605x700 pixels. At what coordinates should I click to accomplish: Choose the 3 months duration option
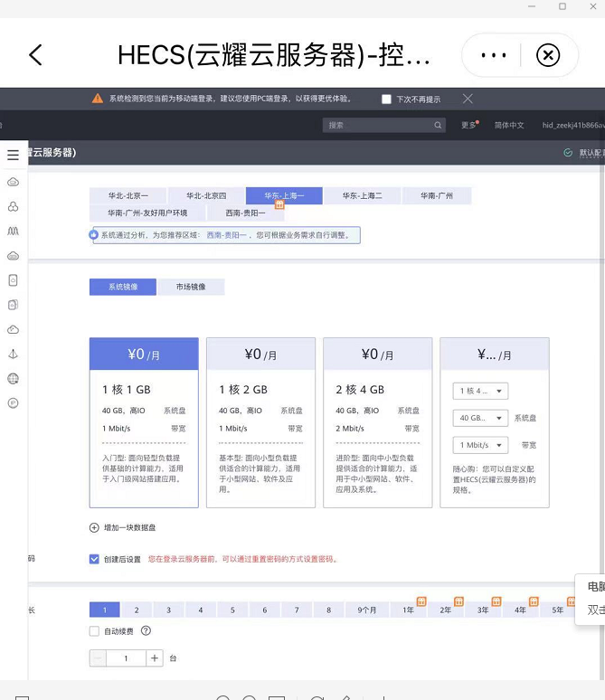169,610
